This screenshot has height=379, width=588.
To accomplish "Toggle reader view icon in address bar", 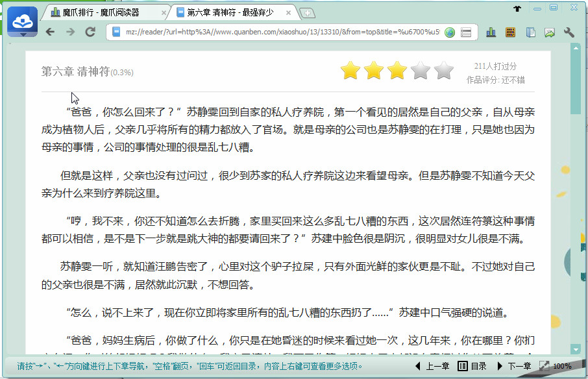I will coord(465,32).
